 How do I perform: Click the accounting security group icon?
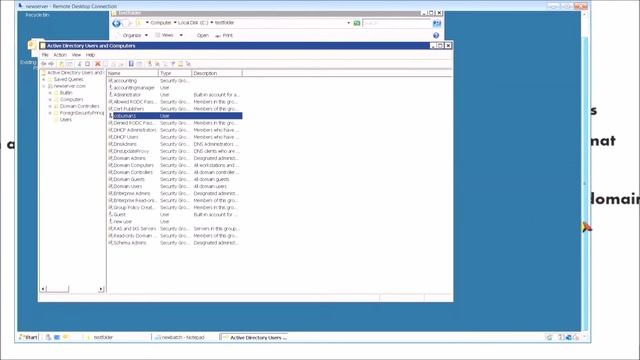click(x=110, y=80)
